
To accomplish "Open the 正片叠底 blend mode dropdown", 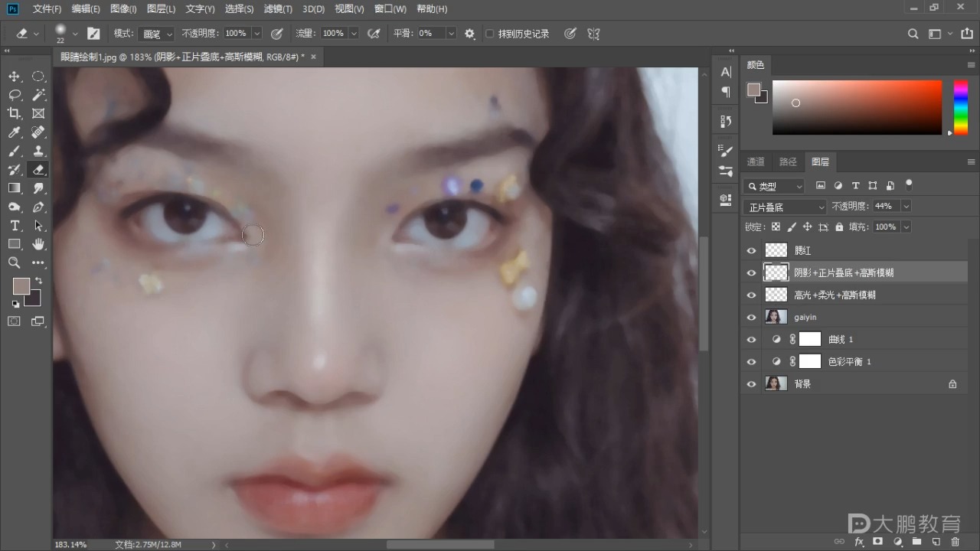I will tap(785, 207).
